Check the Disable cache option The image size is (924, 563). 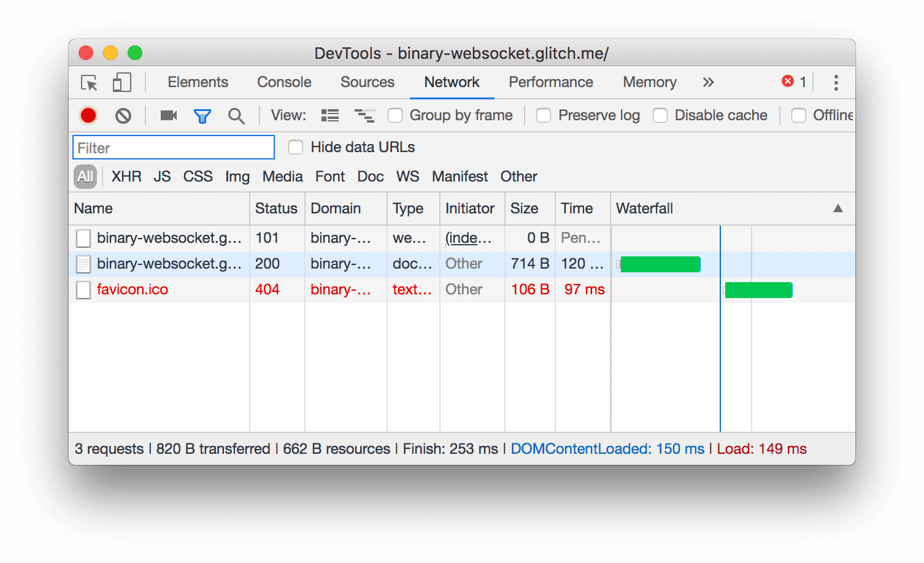click(660, 115)
